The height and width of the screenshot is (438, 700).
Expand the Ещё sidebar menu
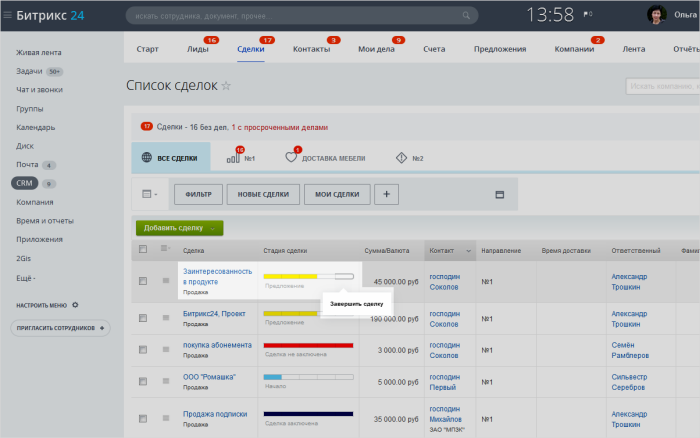pyautogui.click(x=26, y=278)
